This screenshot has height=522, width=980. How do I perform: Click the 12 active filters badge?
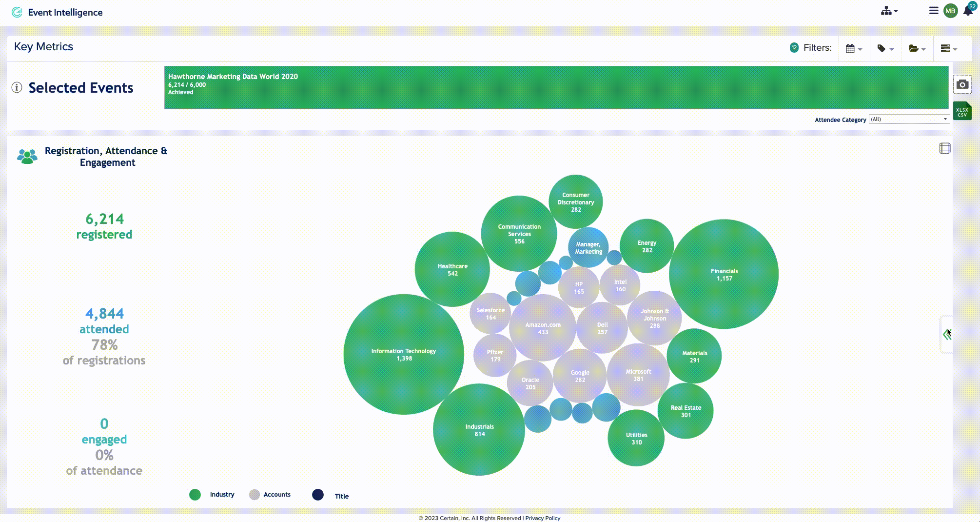pos(794,47)
